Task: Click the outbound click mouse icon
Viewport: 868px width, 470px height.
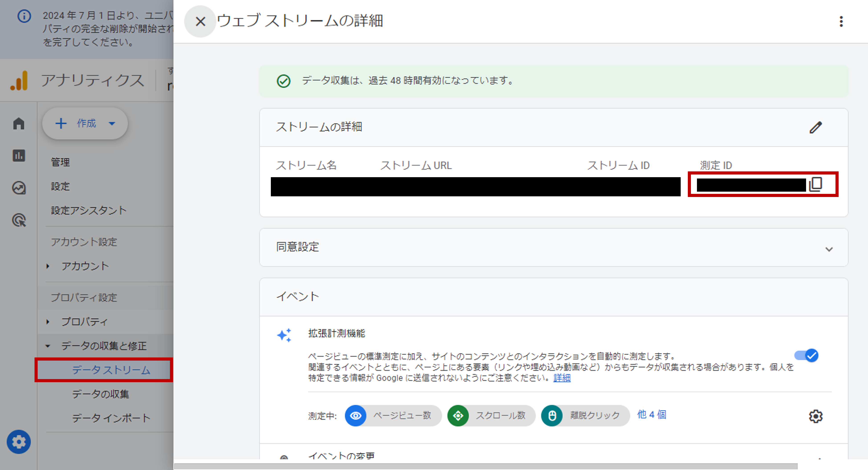Action: pyautogui.click(x=552, y=415)
